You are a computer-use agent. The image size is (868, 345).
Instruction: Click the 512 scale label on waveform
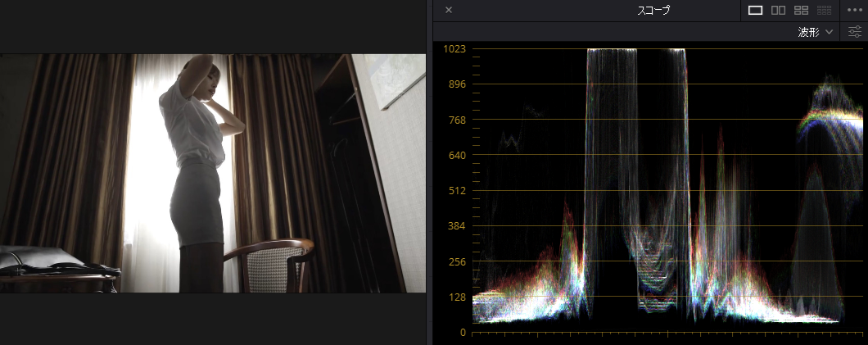point(457,190)
